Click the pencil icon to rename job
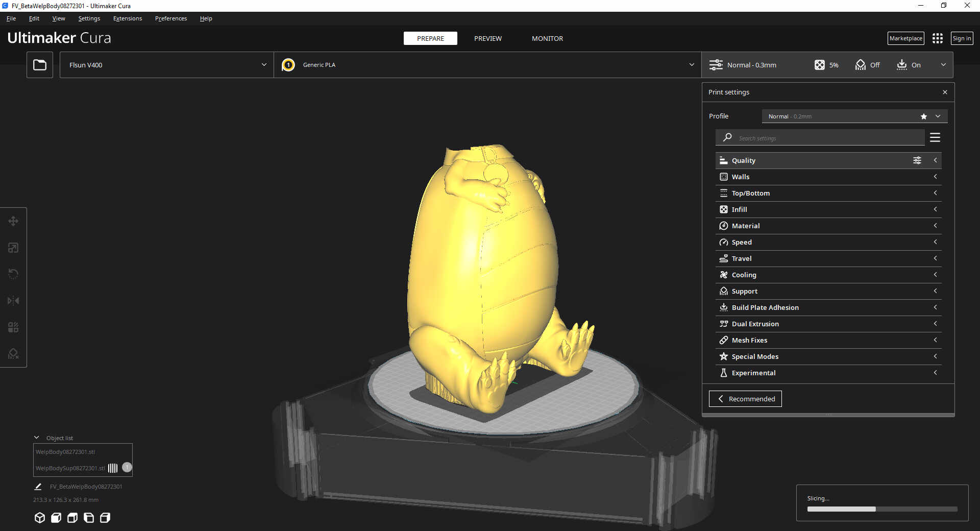 [x=38, y=487]
